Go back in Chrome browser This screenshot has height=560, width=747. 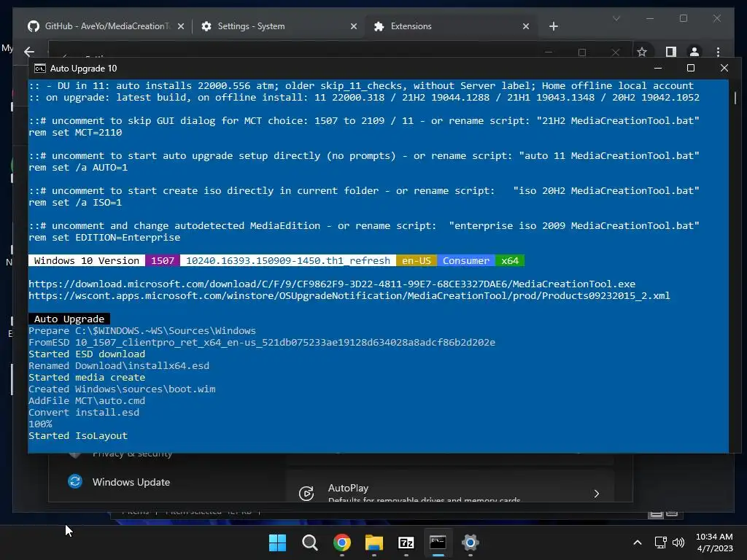tap(29, 52)
